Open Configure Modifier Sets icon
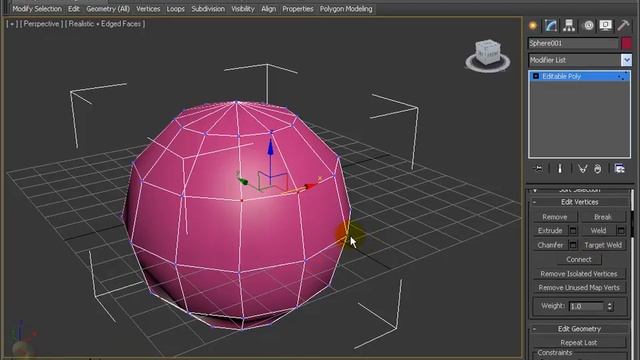The image size is (640, 360). 619,169
